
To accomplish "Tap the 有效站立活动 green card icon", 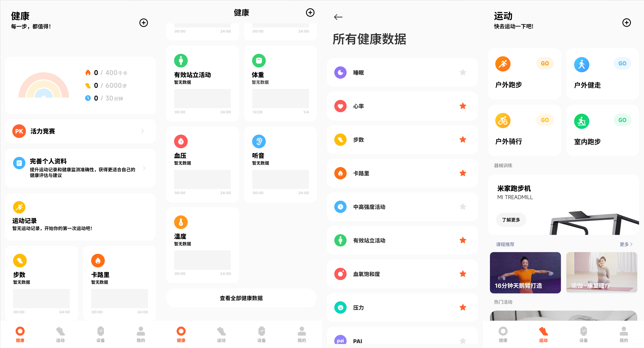I will click(x=181, y=61).
